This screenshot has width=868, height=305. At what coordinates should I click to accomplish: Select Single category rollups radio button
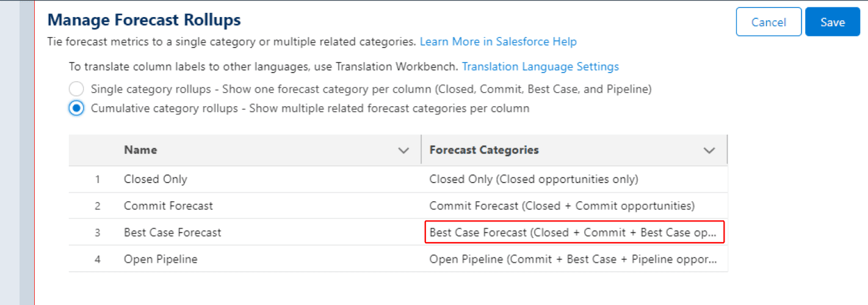click(x=76, y=89)
